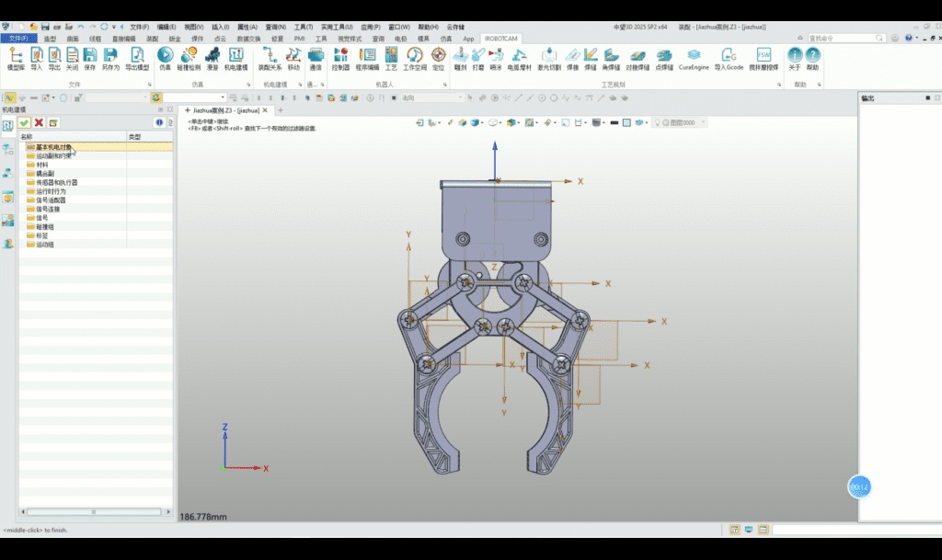Click the 定位 positioning target icon
This screenshot has height=560, width=942.
point(439,59)
